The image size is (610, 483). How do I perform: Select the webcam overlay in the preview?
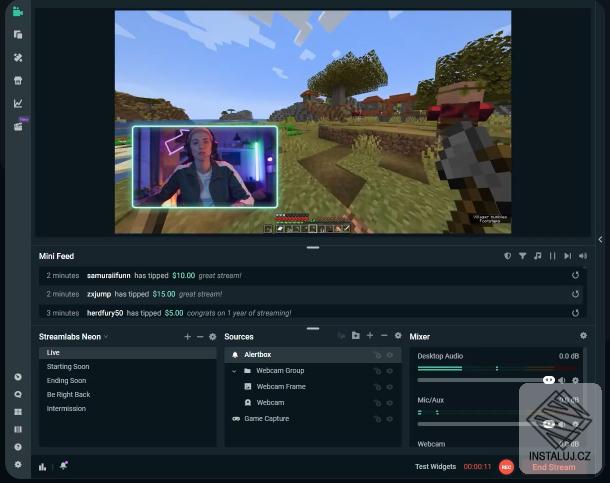coord(205,167)
